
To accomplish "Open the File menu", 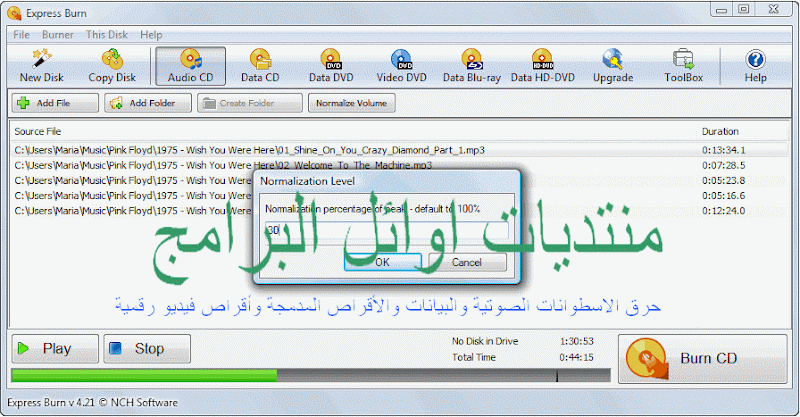I will pos(21,35).
